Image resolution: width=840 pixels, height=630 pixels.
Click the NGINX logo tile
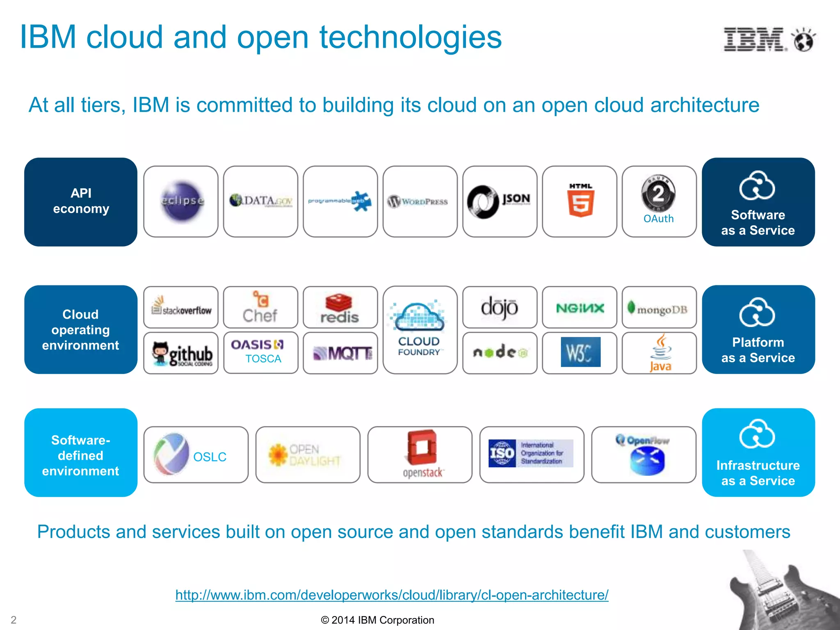(580, 308)
